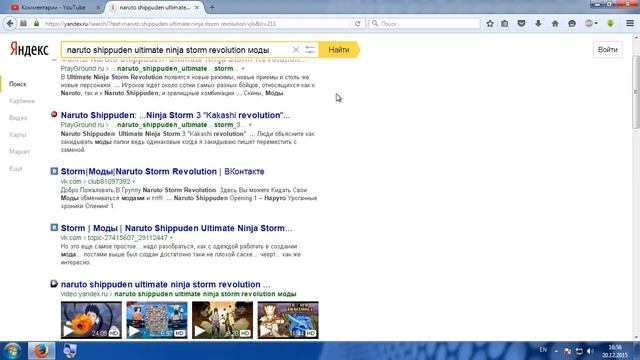Switch EN keyboard language indicator
This screenshot has width=640, height=360.
pos(543,350)
